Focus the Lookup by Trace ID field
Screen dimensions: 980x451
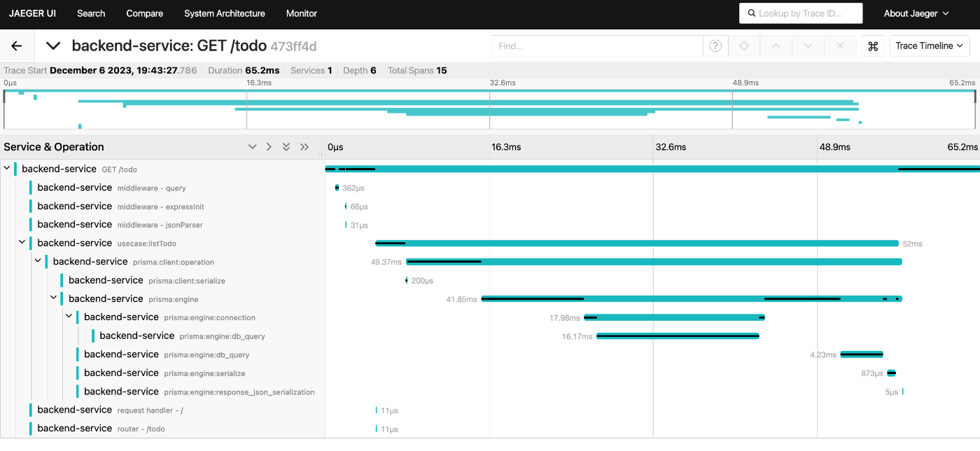click(801, 13)
